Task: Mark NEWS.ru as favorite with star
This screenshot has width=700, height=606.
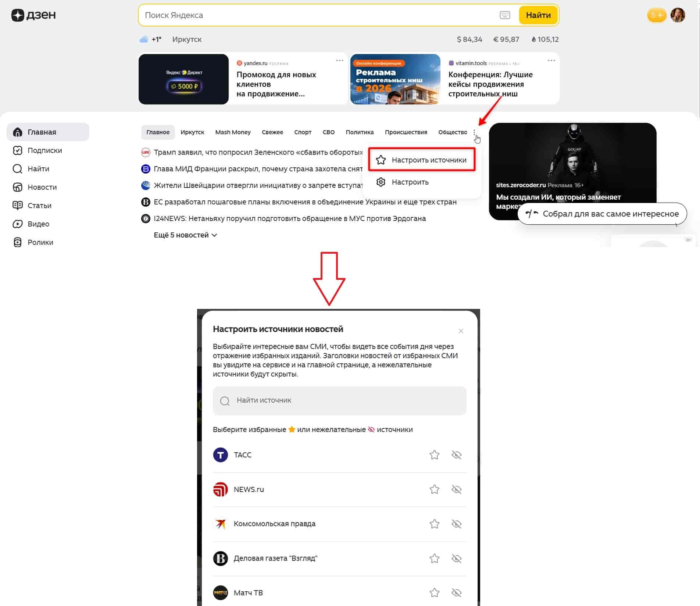Action: [x=434, y=489]
